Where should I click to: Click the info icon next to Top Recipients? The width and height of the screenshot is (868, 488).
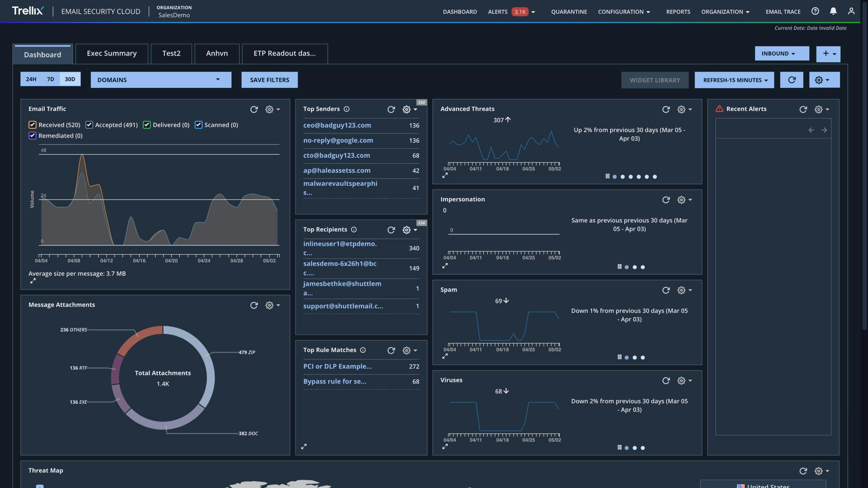tap(354, 229)
